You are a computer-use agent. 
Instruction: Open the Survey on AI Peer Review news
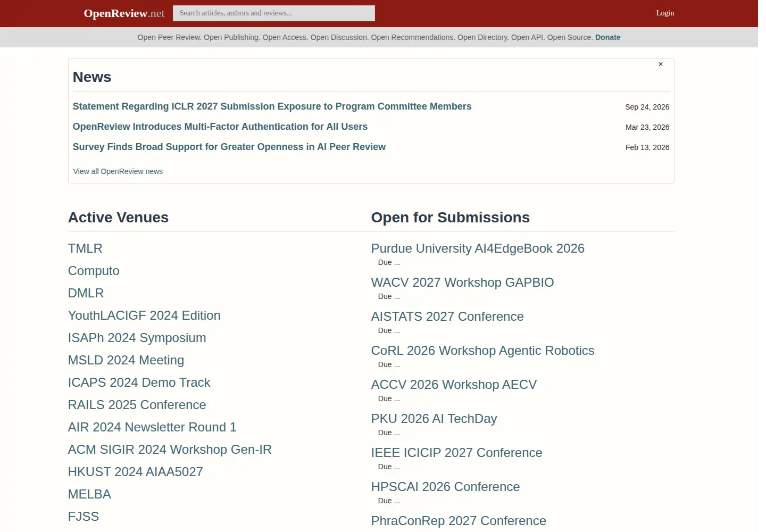229,147
